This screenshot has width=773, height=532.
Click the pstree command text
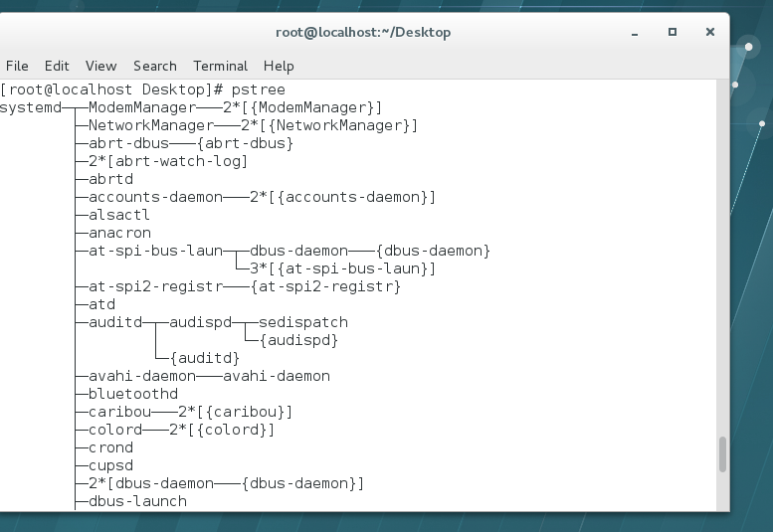tap(259, 89)
